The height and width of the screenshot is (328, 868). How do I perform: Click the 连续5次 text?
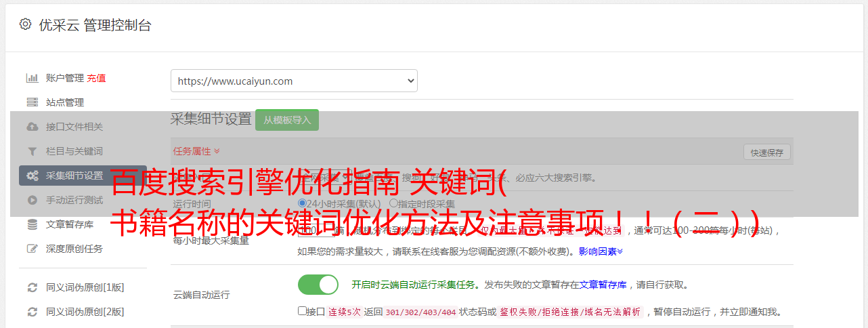pyautogui.click(x=345, y=312)
